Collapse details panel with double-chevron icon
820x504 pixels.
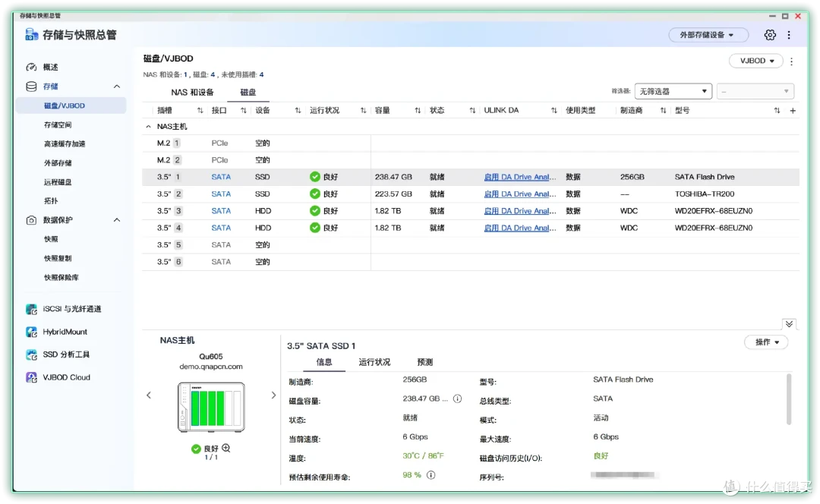[x=789, y=324]
